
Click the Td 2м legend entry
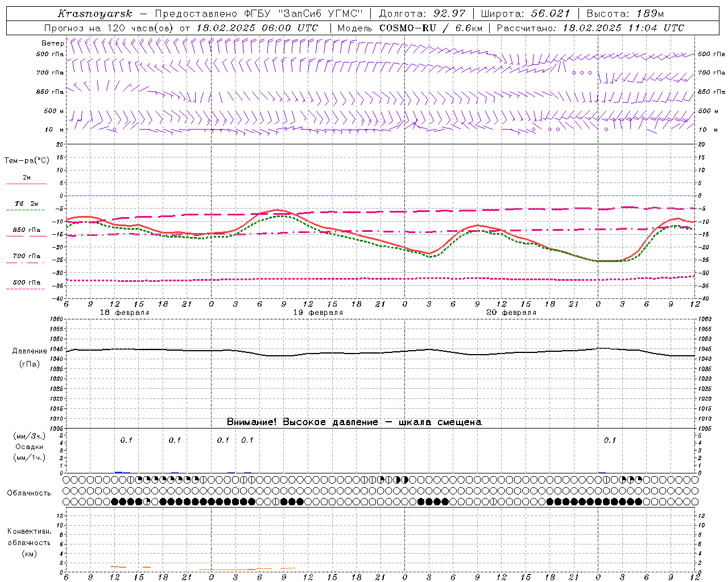pos(26,203)
